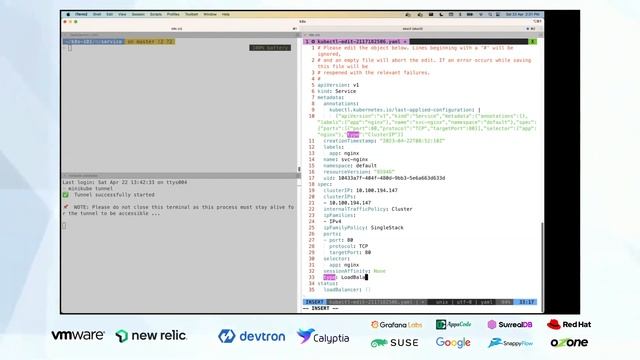Click the '- IPv4' line

tap(332, 222)
